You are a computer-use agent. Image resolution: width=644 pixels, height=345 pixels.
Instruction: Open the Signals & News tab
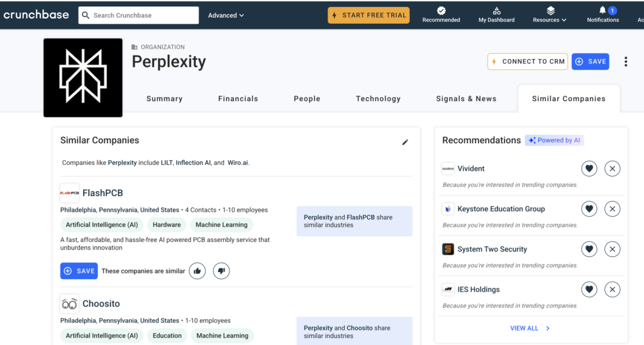pos(466,99)
